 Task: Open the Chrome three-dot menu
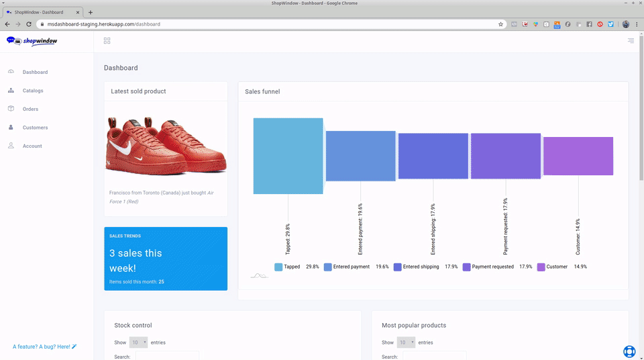tap(637, 24)
